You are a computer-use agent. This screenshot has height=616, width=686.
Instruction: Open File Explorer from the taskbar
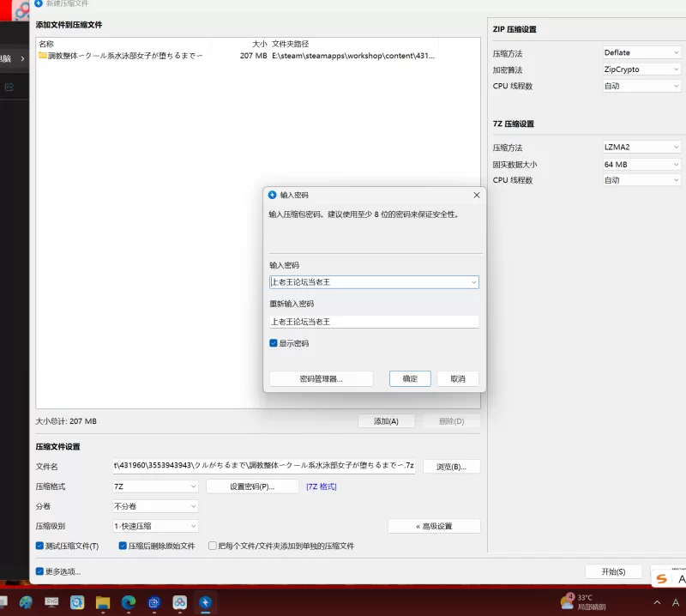point(103,602)
